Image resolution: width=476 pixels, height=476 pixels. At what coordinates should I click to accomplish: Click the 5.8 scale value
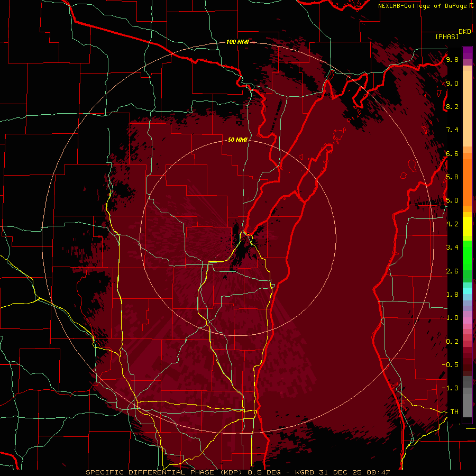point(452,177)
